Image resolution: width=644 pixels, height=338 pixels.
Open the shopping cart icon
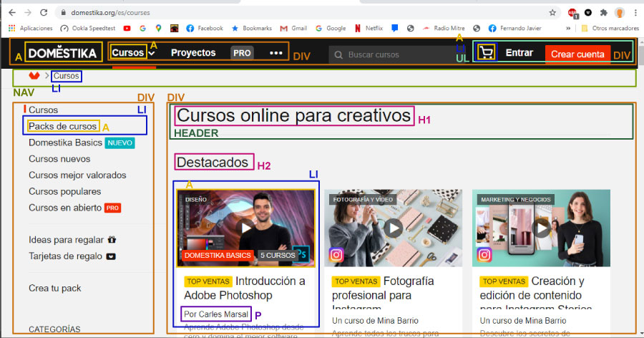[487, 53]
